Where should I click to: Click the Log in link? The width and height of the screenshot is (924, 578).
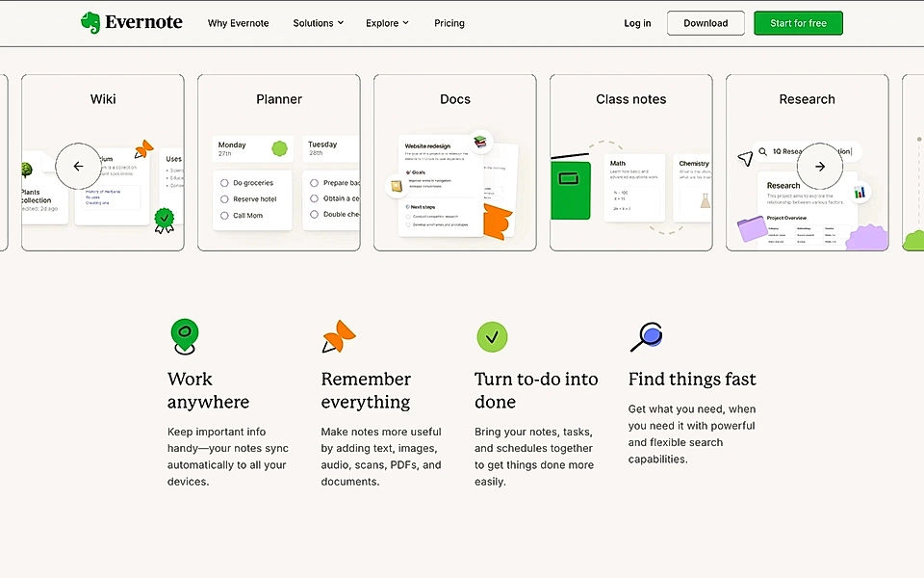point(637,22)
